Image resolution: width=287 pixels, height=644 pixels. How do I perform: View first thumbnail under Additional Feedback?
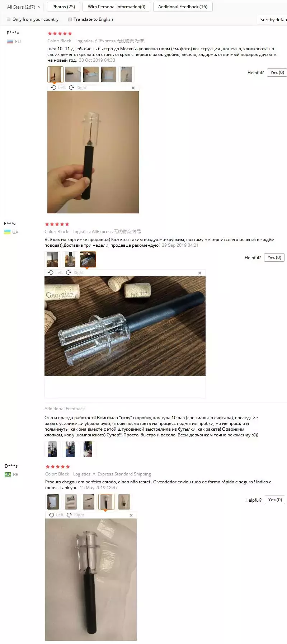click(x=52, y=449)
